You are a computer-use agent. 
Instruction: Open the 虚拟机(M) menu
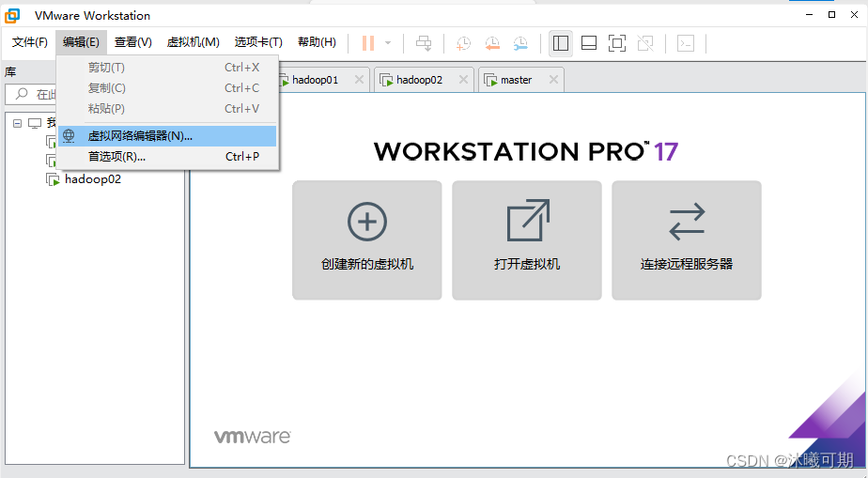[193, 42]
